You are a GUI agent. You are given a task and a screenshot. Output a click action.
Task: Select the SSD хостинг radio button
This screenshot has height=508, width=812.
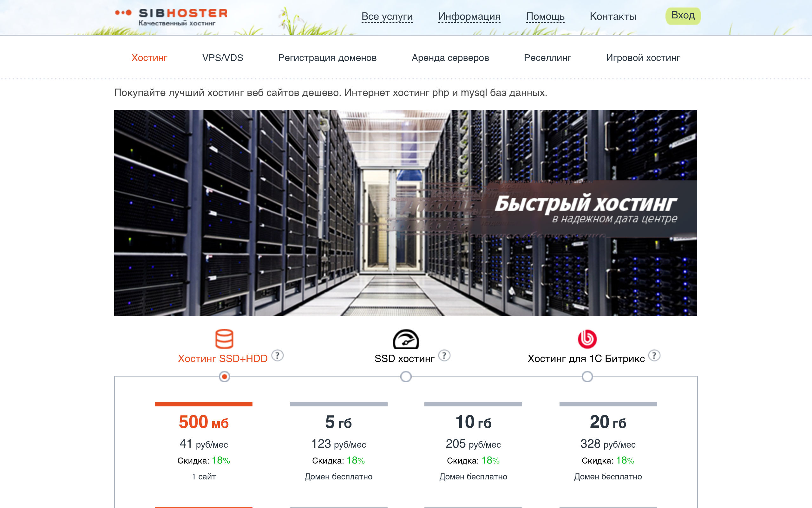pos(406,377)
